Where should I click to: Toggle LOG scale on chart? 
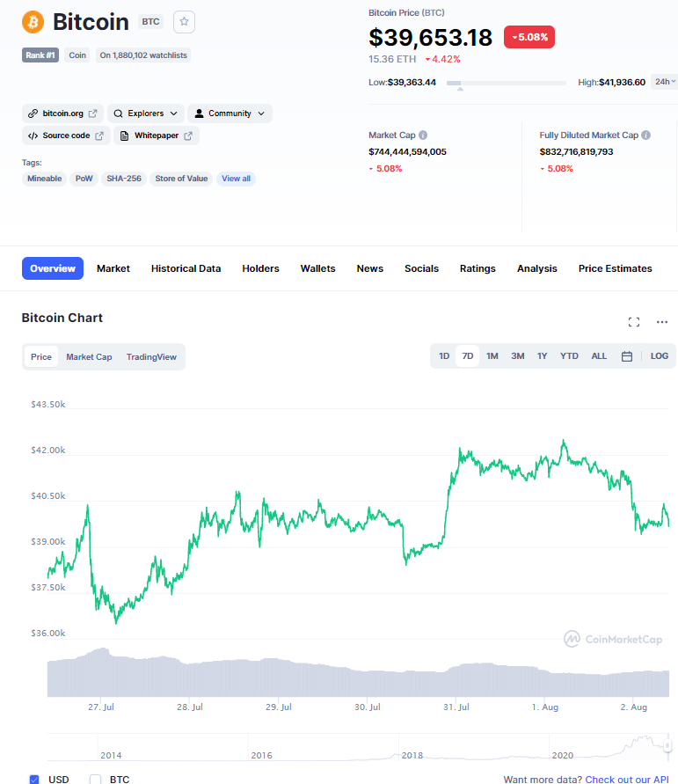click(659, 356)
